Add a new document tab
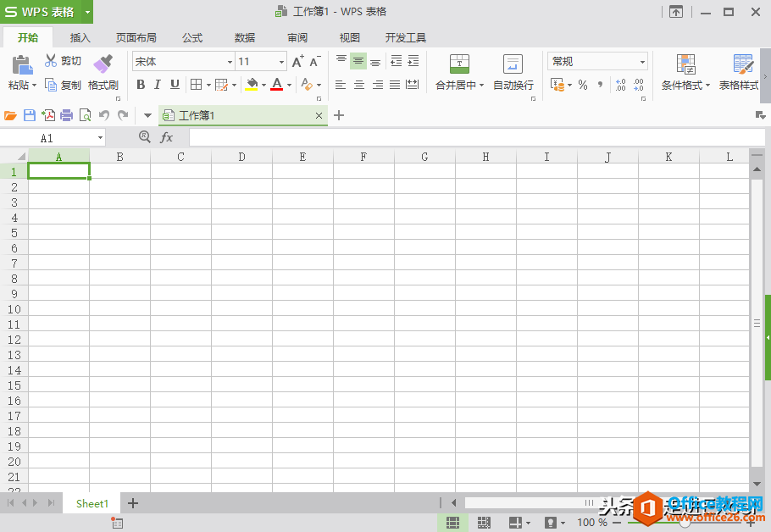The width and height of the screenshot is (771, 532). [339, 115]
